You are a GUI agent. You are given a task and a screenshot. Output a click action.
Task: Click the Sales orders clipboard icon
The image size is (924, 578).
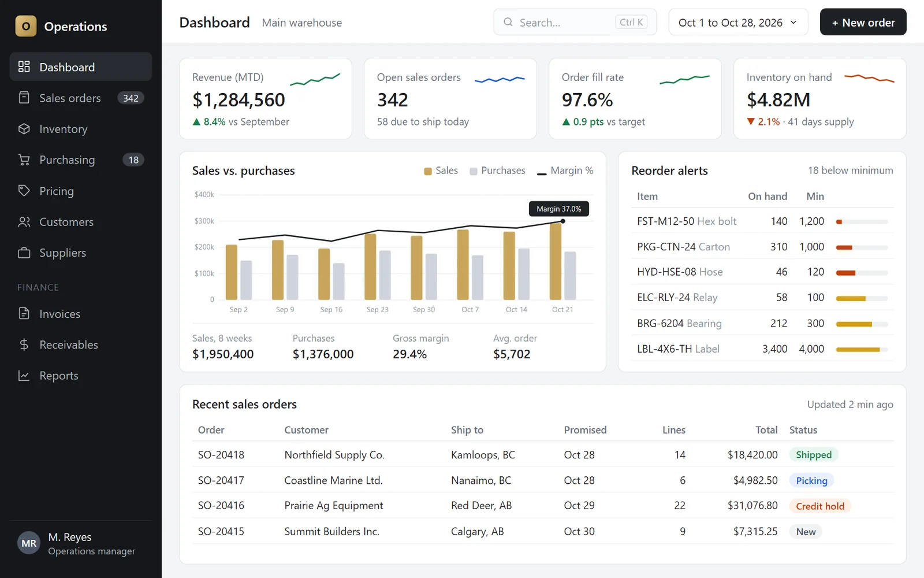(x=24, y=98)
